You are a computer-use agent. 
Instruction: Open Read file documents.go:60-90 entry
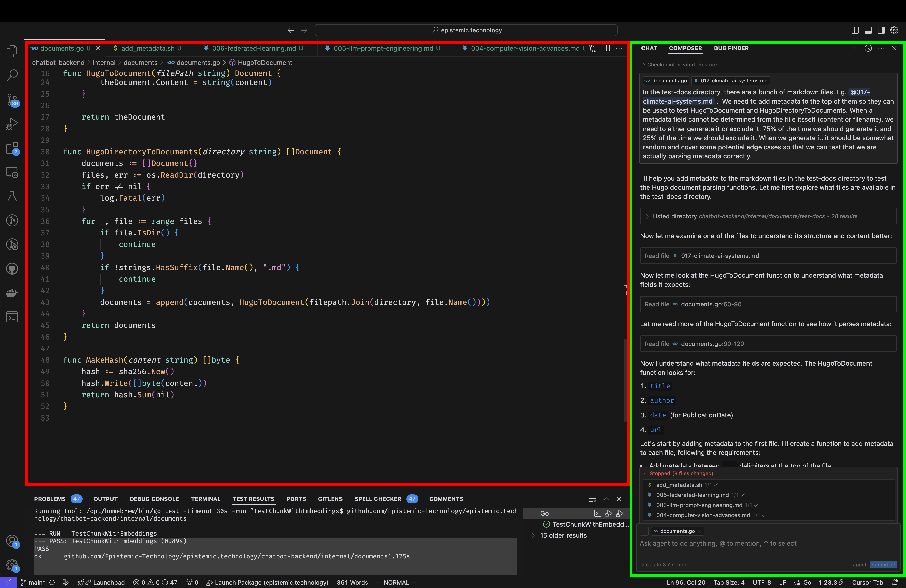[768, 304]
